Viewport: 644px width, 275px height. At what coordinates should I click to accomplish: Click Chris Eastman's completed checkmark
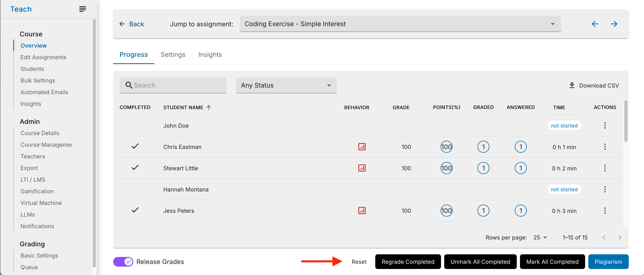tap(135, 146)
